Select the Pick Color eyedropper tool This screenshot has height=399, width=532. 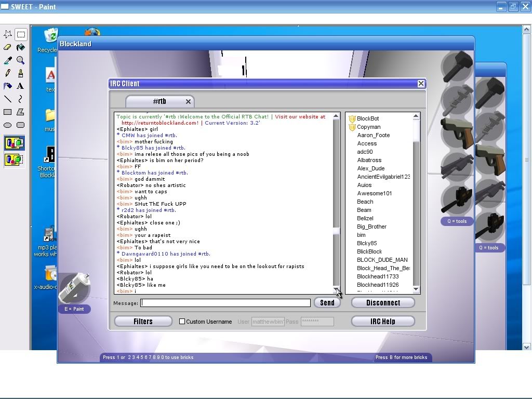(x=7, y=60)
